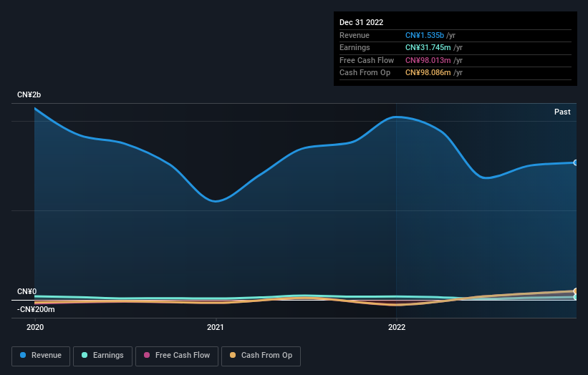Click the CN¥98.086m cash from op value
Screen dimensions: 588x375
[428, 73]
